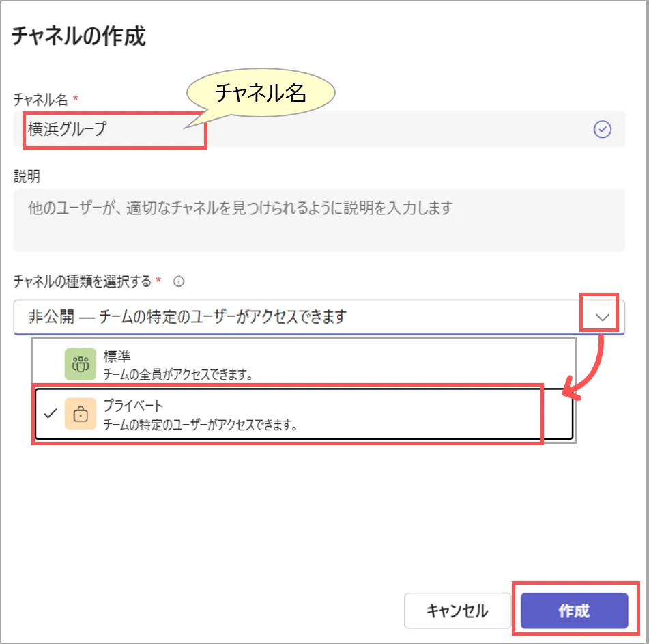649x644 pixels.
Task: Click into the 説明 description text area
Action: 319,220
